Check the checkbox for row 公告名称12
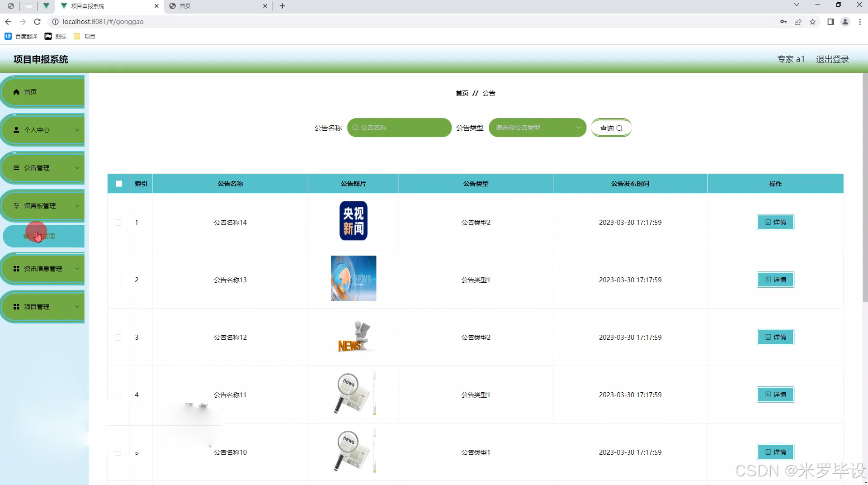The height and width of the screenshot is (485, 868). (x=118, y=338)
